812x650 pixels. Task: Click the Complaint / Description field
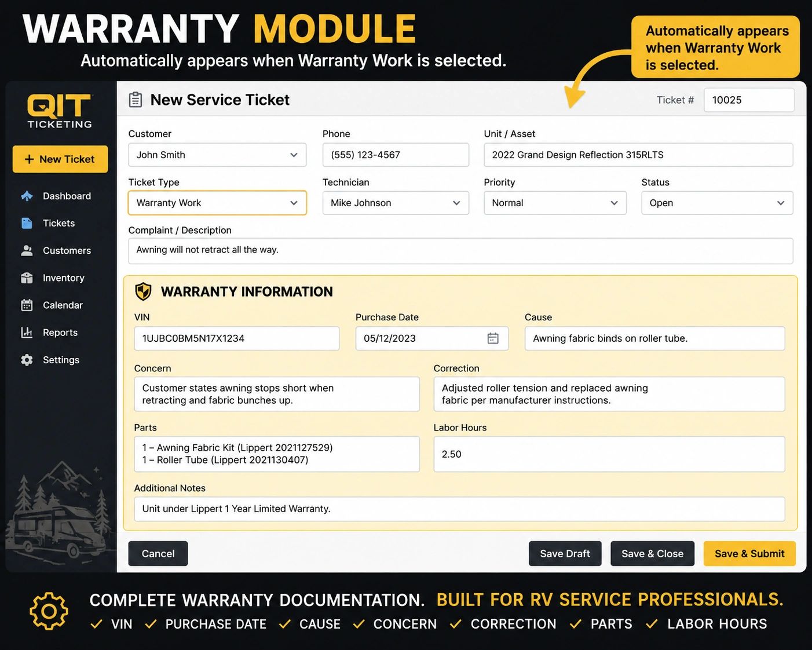[460, 251]
